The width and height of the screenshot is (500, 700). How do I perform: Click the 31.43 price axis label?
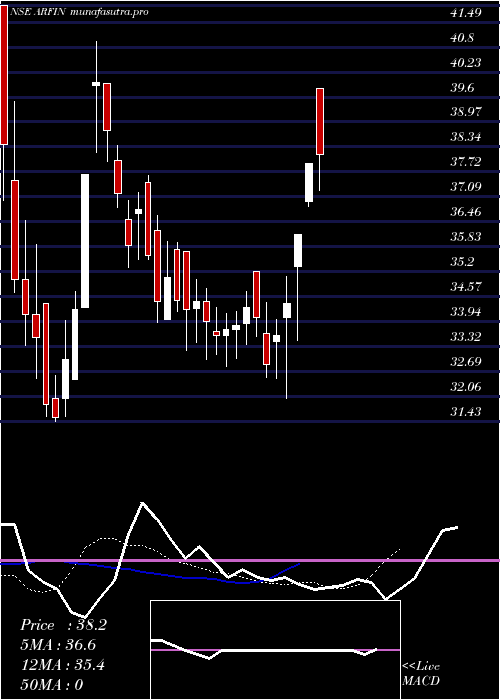click(x=466, y=412)
